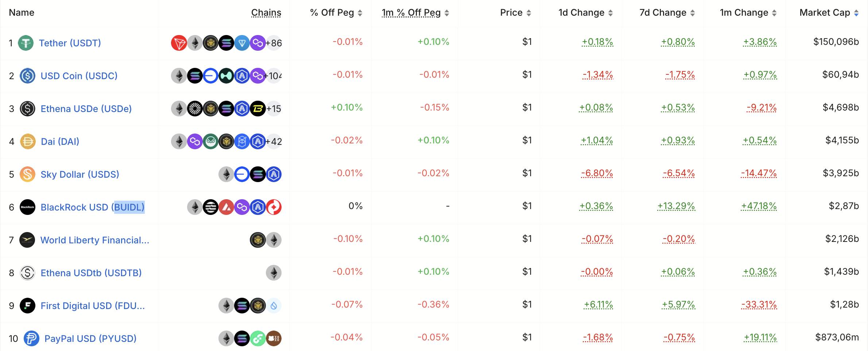Sort by 1d Change column
Screen dimensions: 868x351
pos(585,13)
